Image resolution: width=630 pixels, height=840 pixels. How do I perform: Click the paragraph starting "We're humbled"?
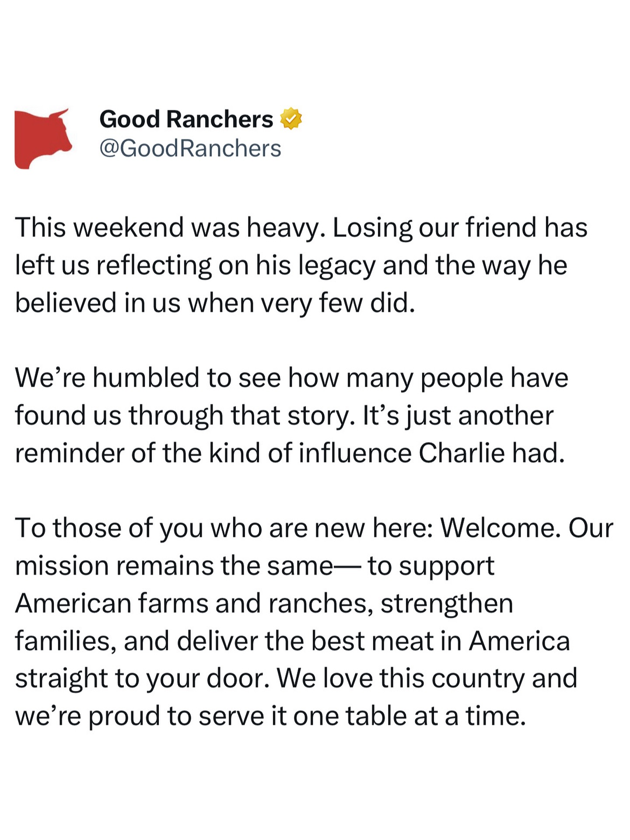click(291, 415)
